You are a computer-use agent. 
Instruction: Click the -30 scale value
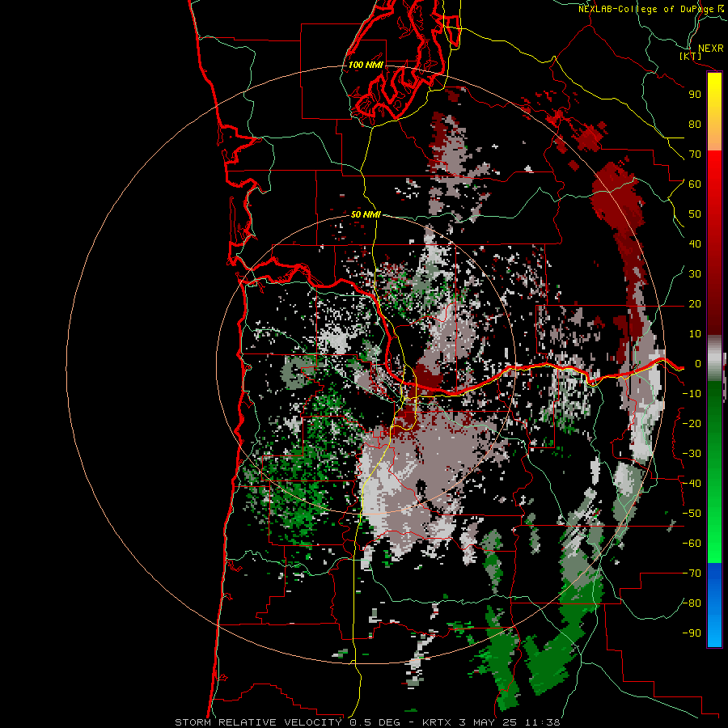pos(692,454)
